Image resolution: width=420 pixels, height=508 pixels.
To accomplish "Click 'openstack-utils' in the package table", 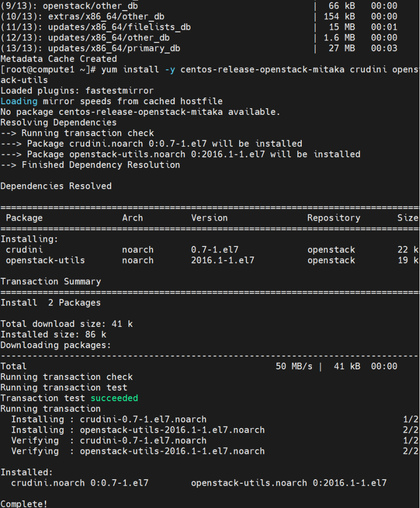I will [x=45, y=261].
